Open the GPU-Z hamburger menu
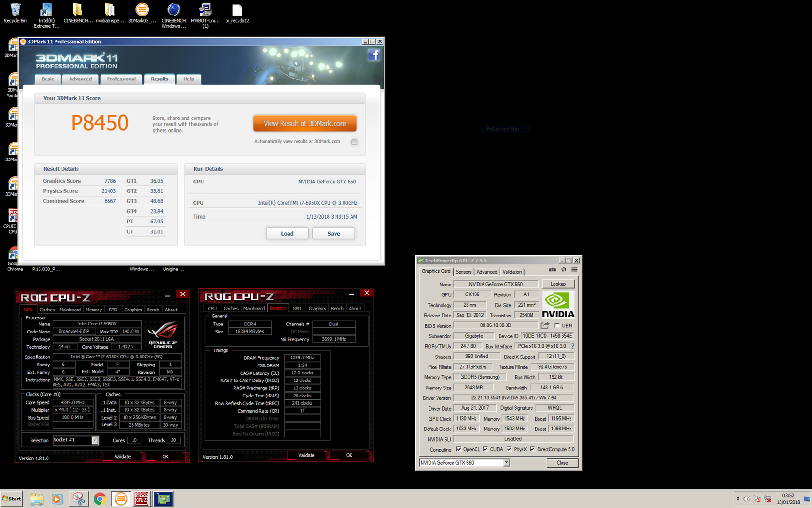Viewport: 812px width, 508px height. (x=574, y=270)
